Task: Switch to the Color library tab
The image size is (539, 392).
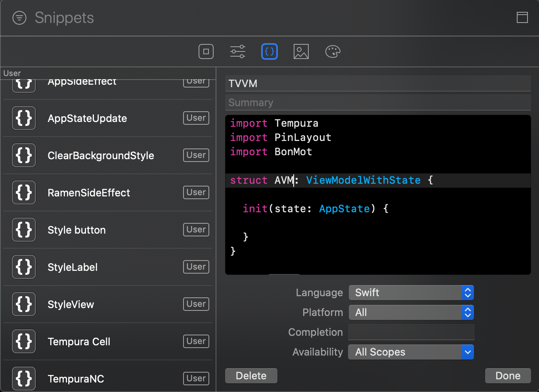Action: [333, 51]
